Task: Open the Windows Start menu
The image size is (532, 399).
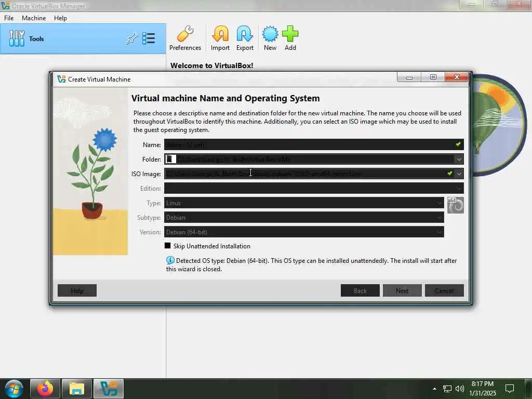Action: 14,389
